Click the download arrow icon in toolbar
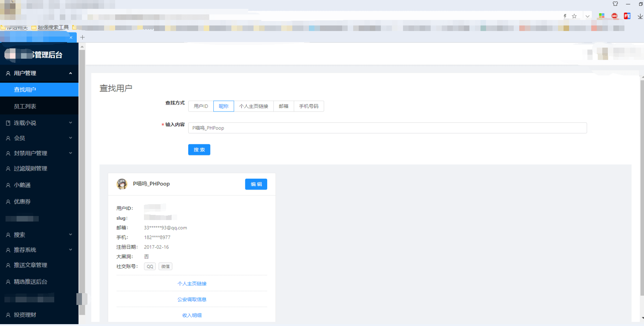 640,16
